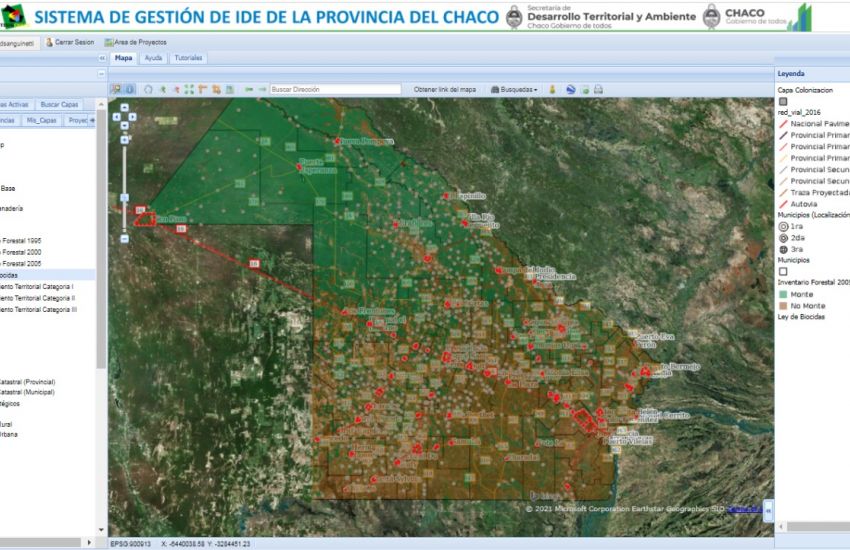The image size is (850, 550).
Task: Click the previous map view green arrow
Action: tap(249, 89)
